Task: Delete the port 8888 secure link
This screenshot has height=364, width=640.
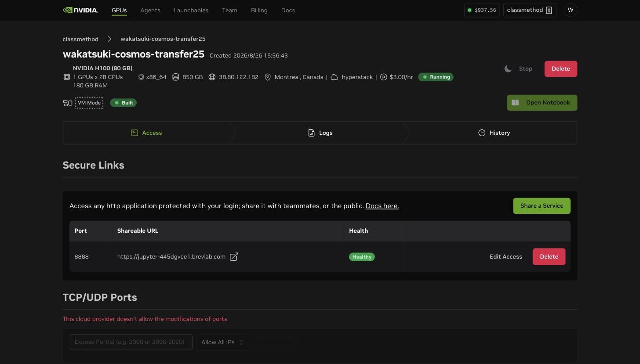Action: pyautogui.click(x=549, y=257)
